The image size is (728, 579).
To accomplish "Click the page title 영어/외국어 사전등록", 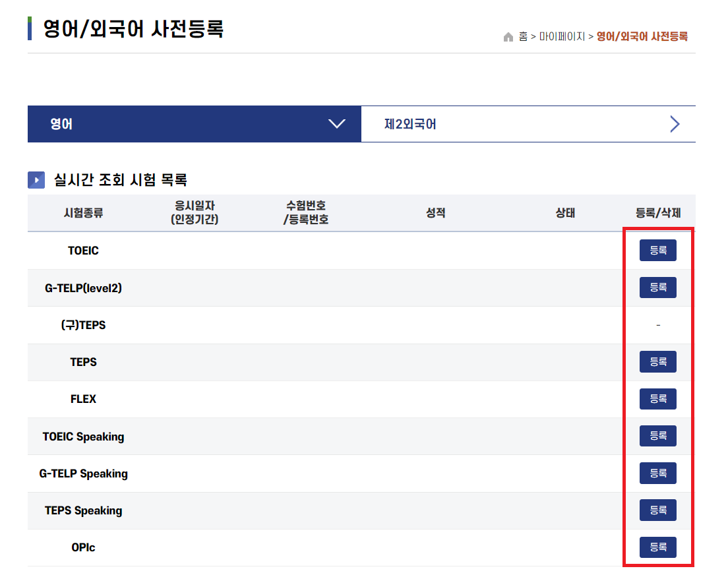I will 133,29.
